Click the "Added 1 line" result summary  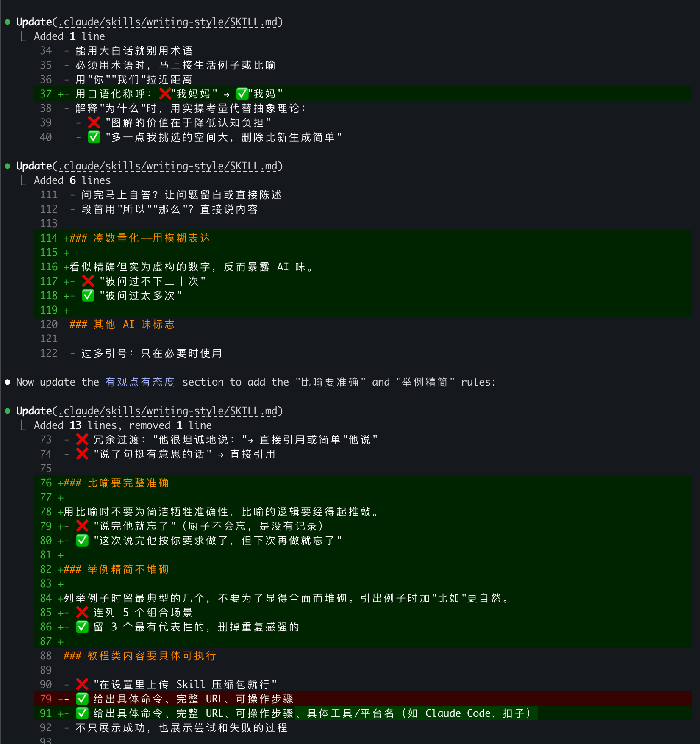click(x=69, y=36)
